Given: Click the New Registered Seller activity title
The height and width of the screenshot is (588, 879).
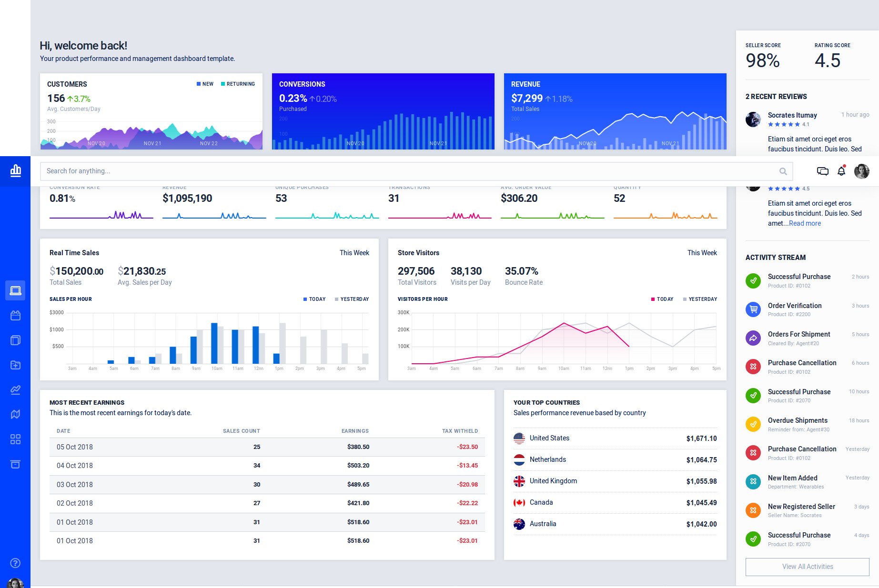Looking at the screenshot, I should click(801, 507).
